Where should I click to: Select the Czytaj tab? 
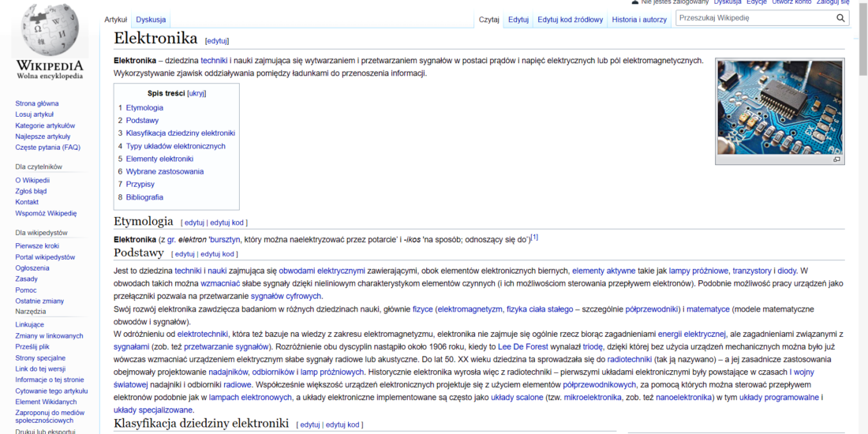tap(488, 20)
